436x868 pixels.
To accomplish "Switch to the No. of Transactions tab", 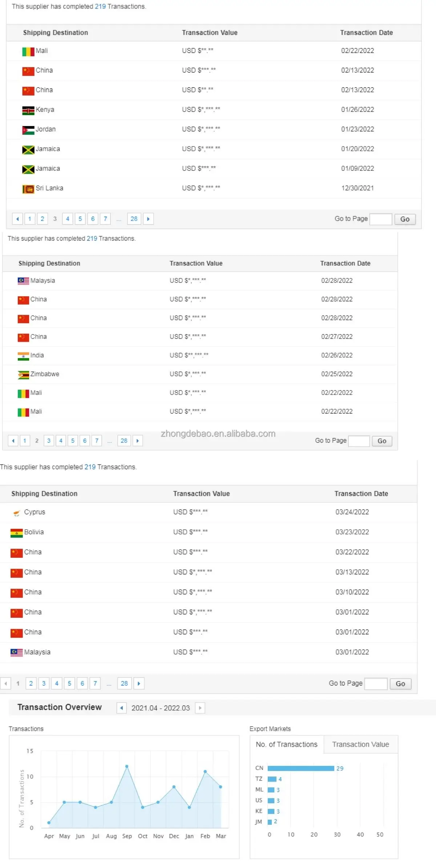I will pos(287,744).
